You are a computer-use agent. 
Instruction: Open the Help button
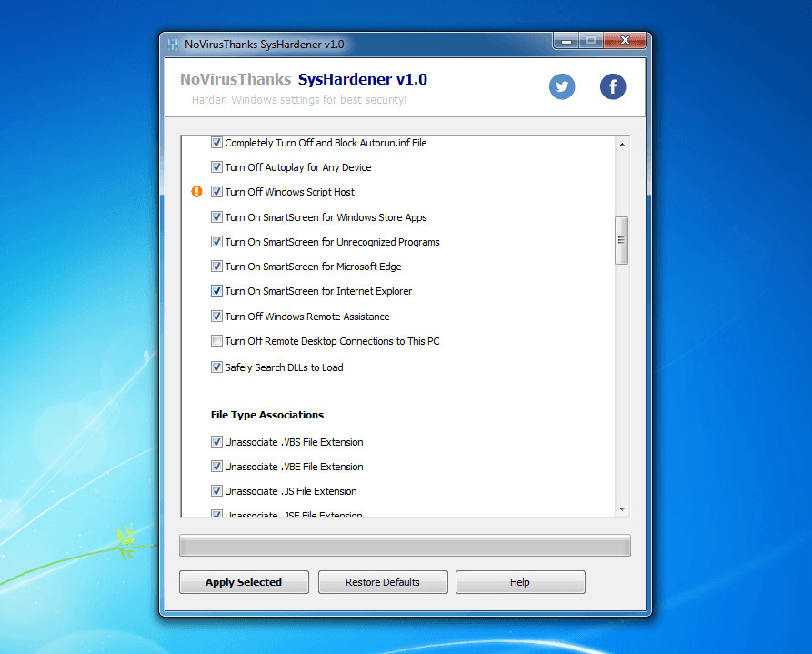click(x=520, y=582)
